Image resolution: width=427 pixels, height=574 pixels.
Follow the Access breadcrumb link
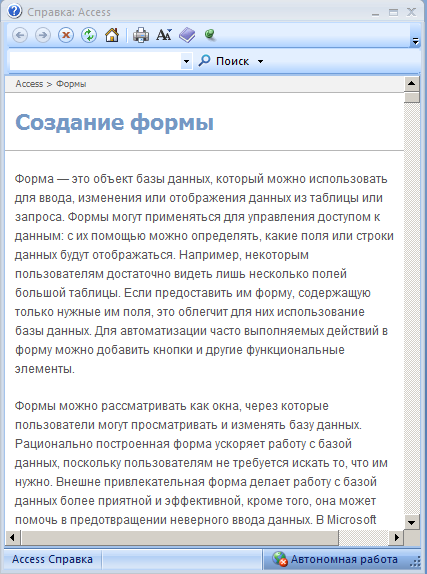29,84
